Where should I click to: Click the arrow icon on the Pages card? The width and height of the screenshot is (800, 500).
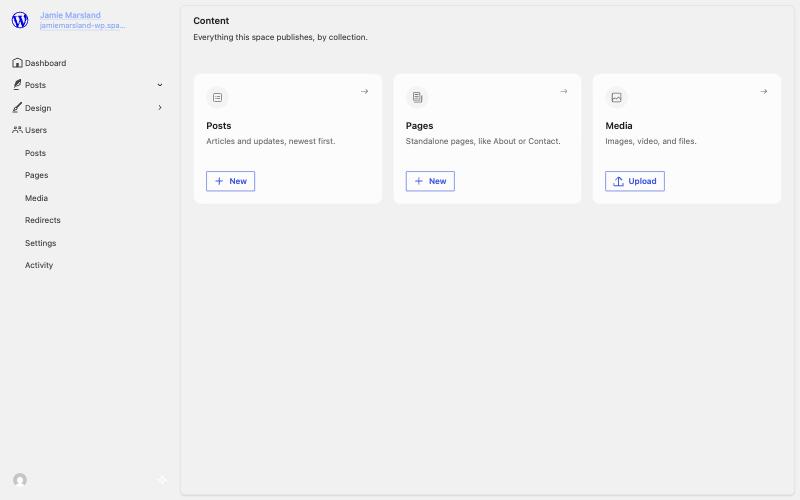(564, 91)
